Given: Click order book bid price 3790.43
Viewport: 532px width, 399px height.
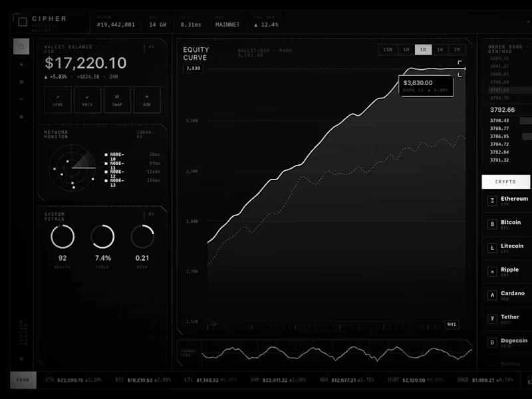Looking at the screenshot, I should click(499, 120).
